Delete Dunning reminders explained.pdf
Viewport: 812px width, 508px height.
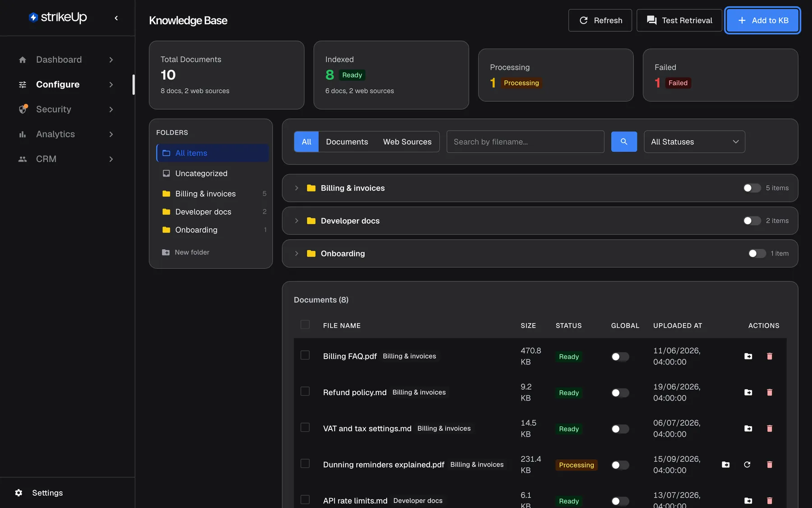click(x=770, y=465)
